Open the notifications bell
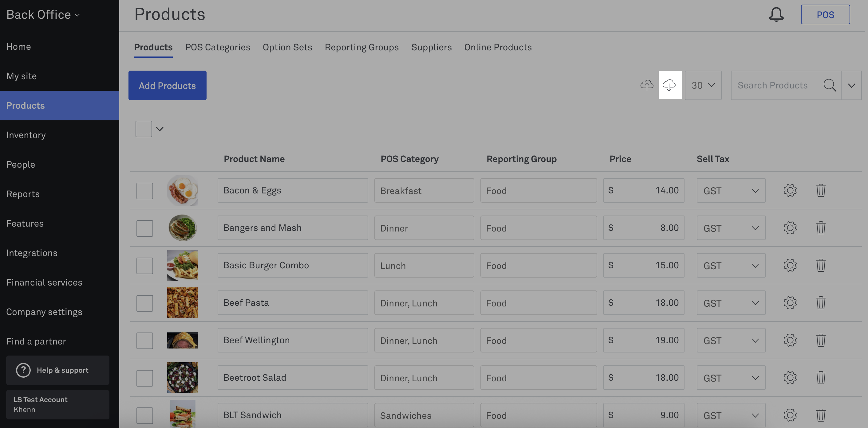This screenshot has height=428, width=868. (776, 14)
